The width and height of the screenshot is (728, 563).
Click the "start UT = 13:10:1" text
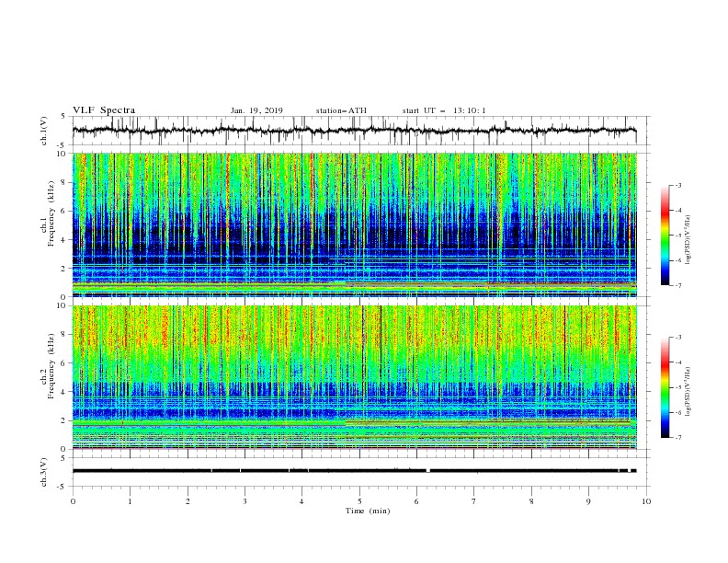(x=444, y=110)
